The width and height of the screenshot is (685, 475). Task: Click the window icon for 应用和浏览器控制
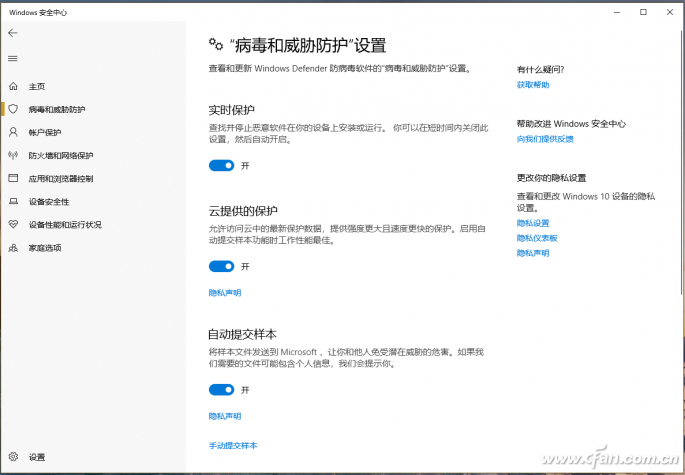coord(14,178)
